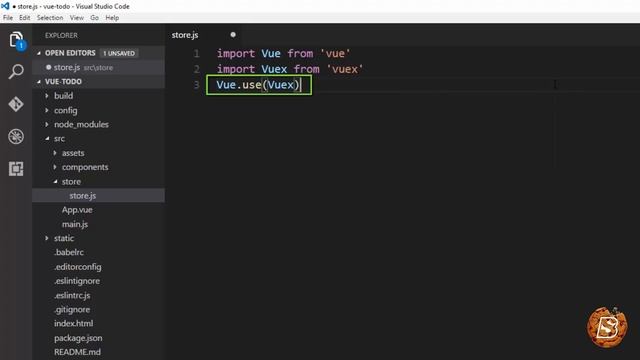640x360 pixels.
Task: Open the Help menu
Action: coord(112,18)
